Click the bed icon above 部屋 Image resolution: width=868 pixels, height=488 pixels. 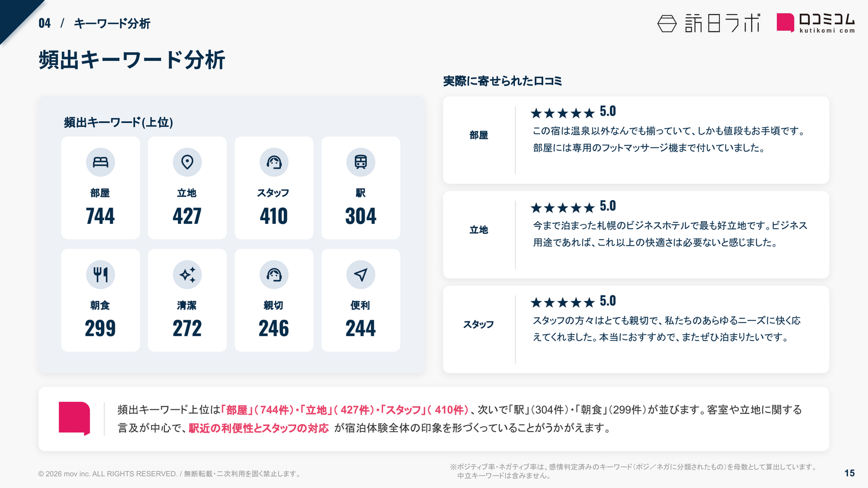(x=100, y=162)
